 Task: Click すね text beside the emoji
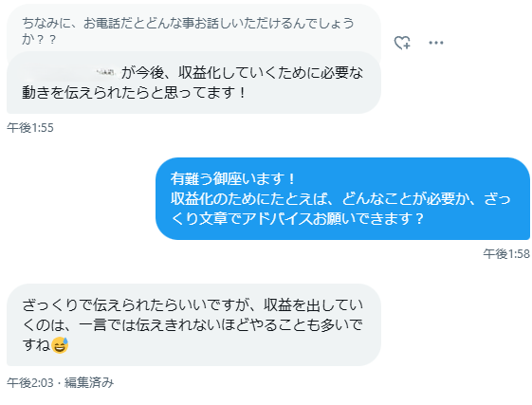(37, 345)
